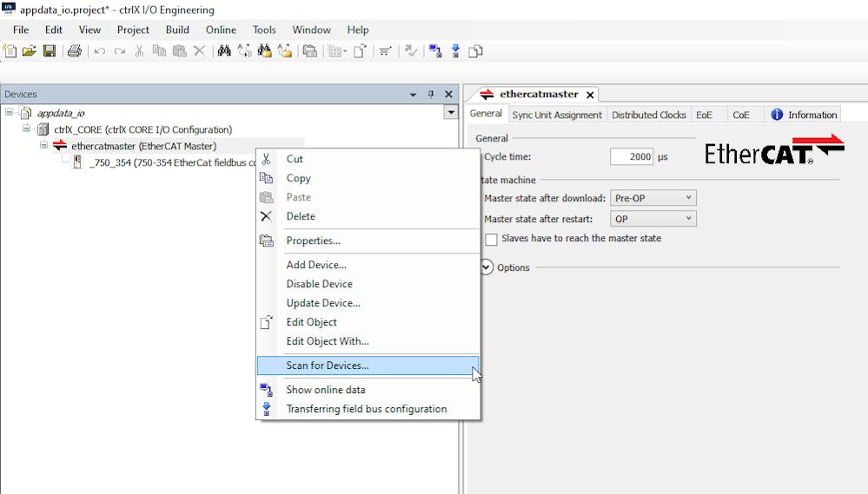Choose Edit Object With... in the context menu
868x494 pixels.
click(x=368, y=341)
